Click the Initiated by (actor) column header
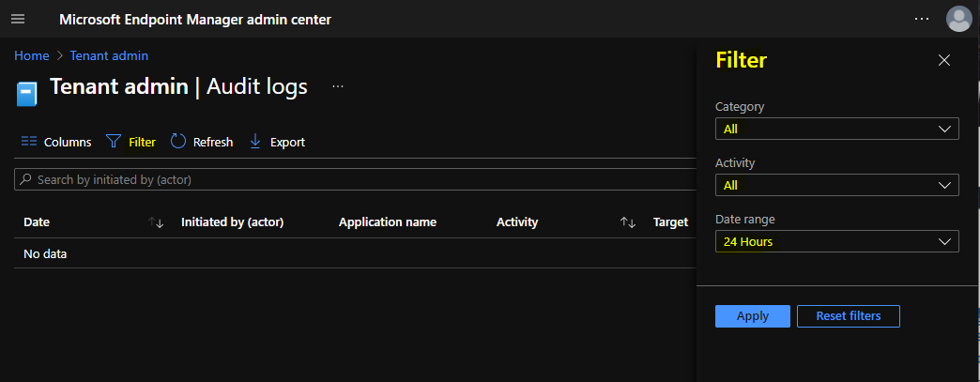The height and width of the screenshot is (382, 980). (x=233, y=222)
